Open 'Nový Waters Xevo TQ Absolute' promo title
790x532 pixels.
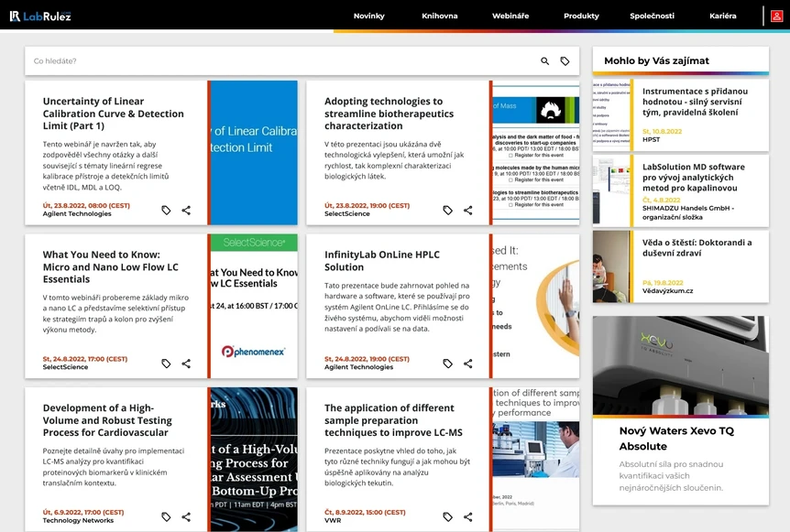coord(676,439)
